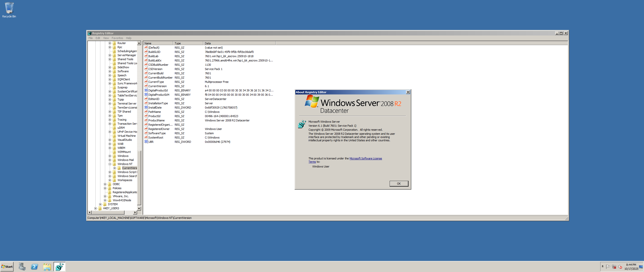Expand the Terminal Server tree node
The height and width of the screenshot is (272, 644).
(x=110, y=104)
